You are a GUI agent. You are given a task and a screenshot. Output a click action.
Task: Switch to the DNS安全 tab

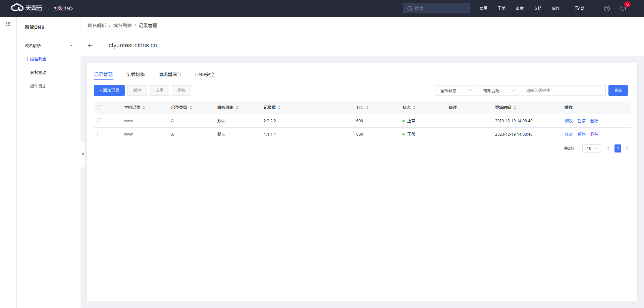click(205, 74)
